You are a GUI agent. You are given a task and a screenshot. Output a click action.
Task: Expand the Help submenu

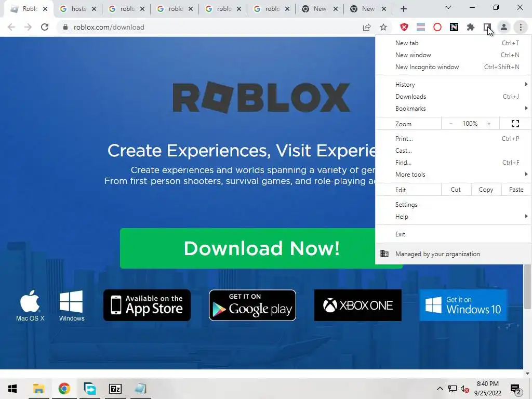tap(453, 217)
